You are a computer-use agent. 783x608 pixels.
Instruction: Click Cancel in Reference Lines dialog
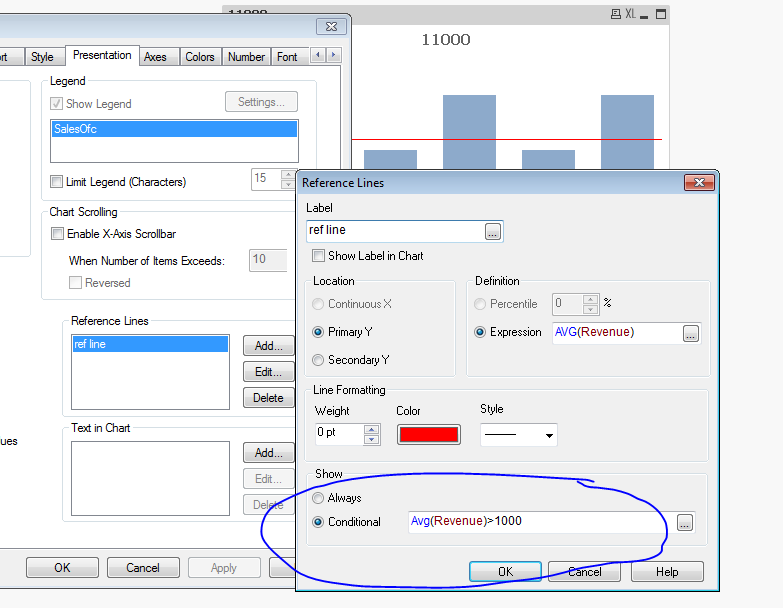584,572
